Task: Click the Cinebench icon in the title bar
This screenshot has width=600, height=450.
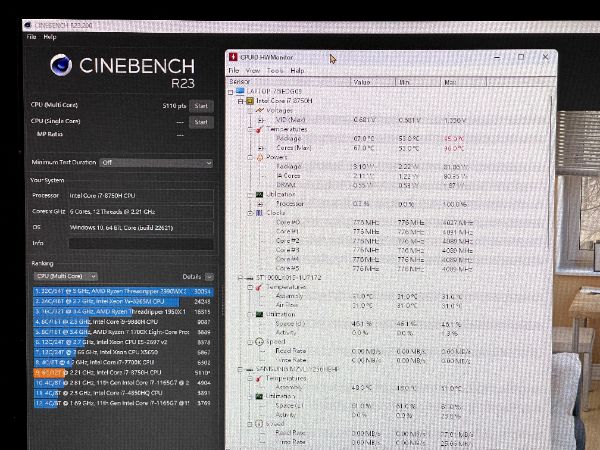Action: (x=27, y=25)
